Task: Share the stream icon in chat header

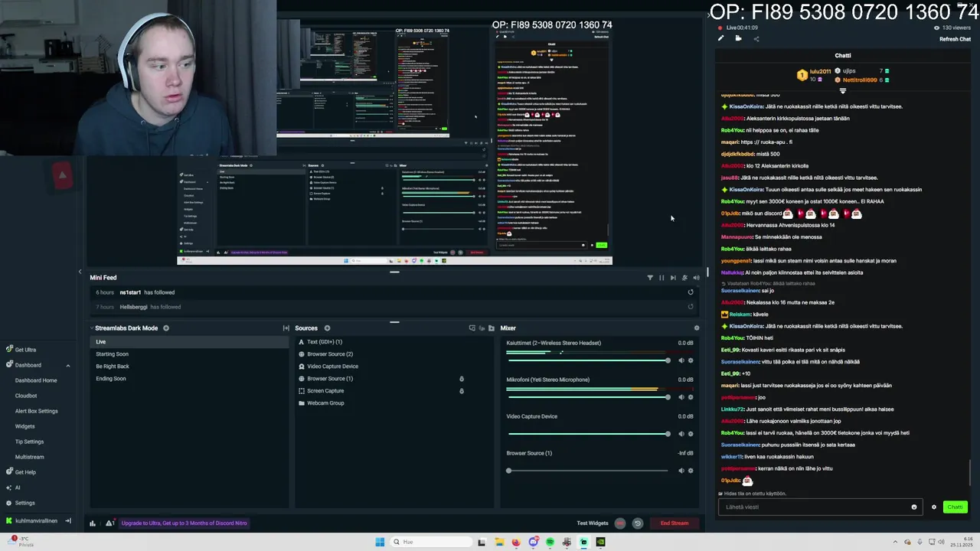Action: pyautogui.click(x=756, y=38)
